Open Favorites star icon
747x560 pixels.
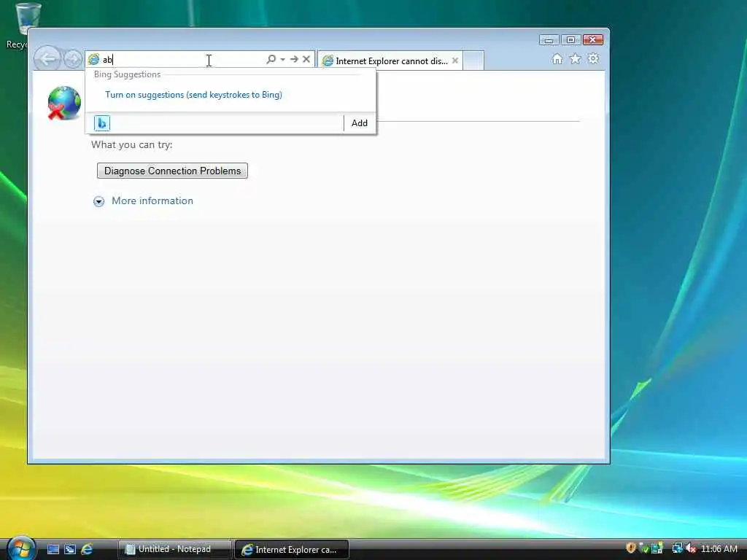click(575, 58)
